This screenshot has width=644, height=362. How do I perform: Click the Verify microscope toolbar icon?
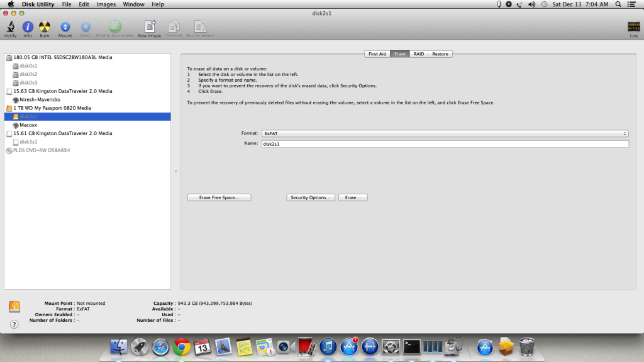[10, 27]
